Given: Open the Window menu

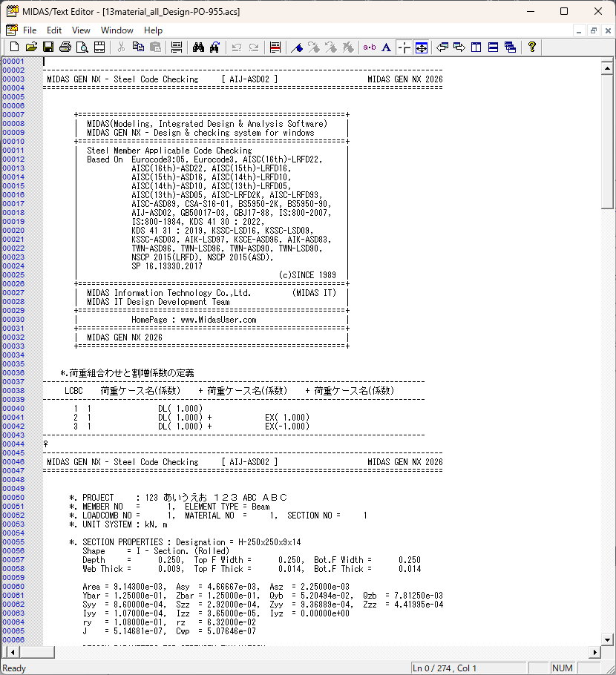Looking at the screenshot, I should tap(117, 30).
